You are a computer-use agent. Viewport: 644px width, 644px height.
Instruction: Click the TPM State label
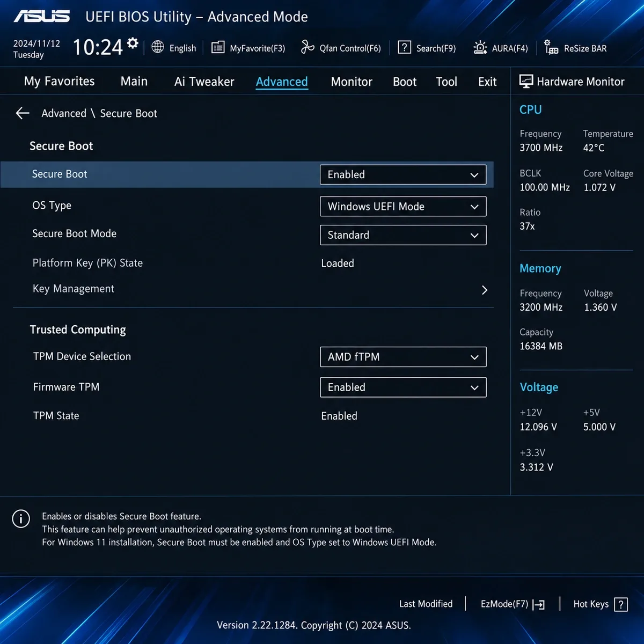(x=56, y=416)
